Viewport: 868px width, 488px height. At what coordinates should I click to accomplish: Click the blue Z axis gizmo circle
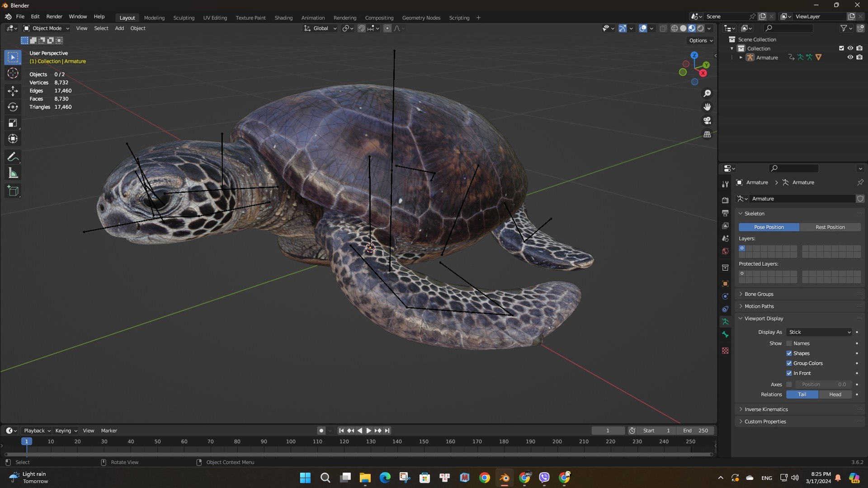[x=694, y=55]
